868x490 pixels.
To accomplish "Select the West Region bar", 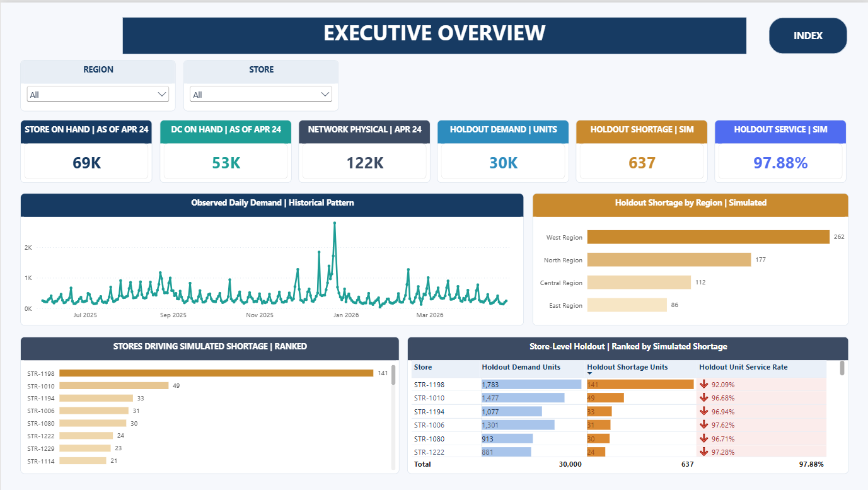I will tap(708, 237).
